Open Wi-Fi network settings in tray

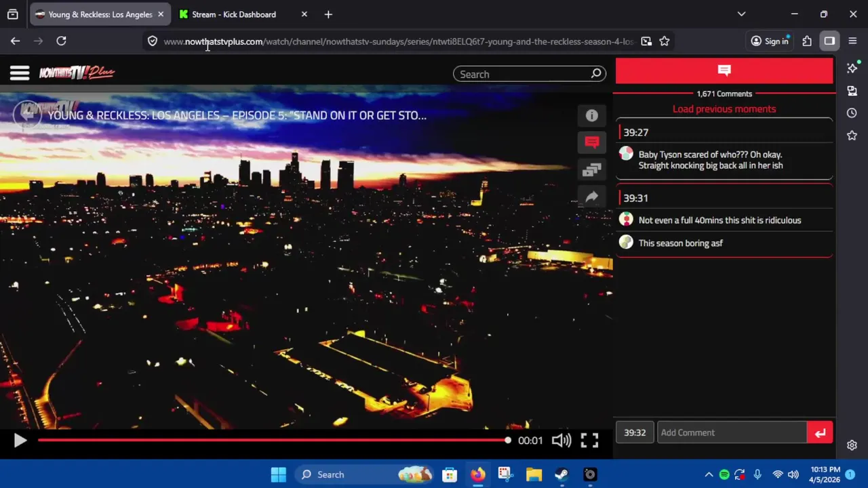[x=778, y=474]
